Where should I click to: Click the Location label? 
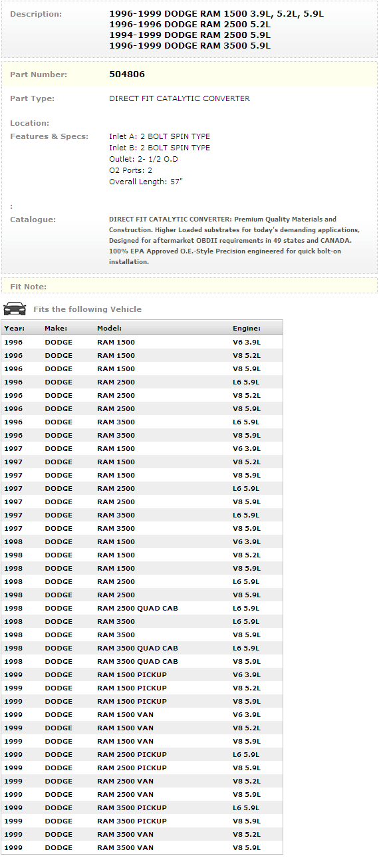coord(30,123)
